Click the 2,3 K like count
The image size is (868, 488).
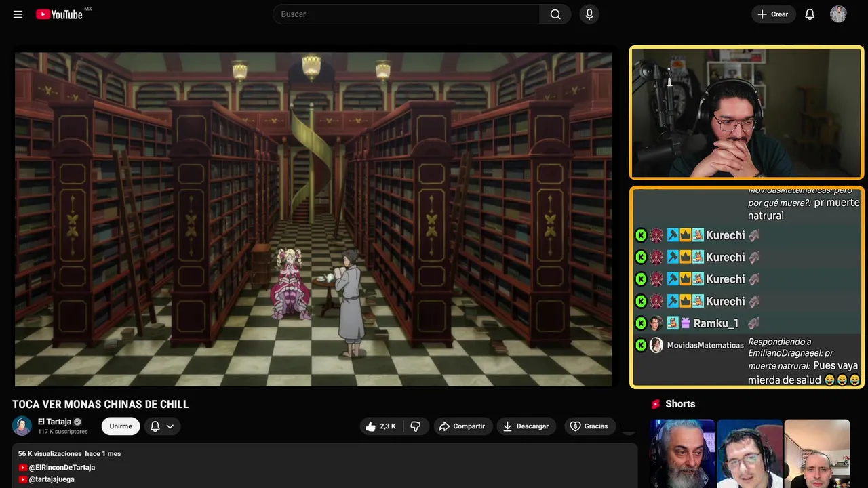[388, 426]
